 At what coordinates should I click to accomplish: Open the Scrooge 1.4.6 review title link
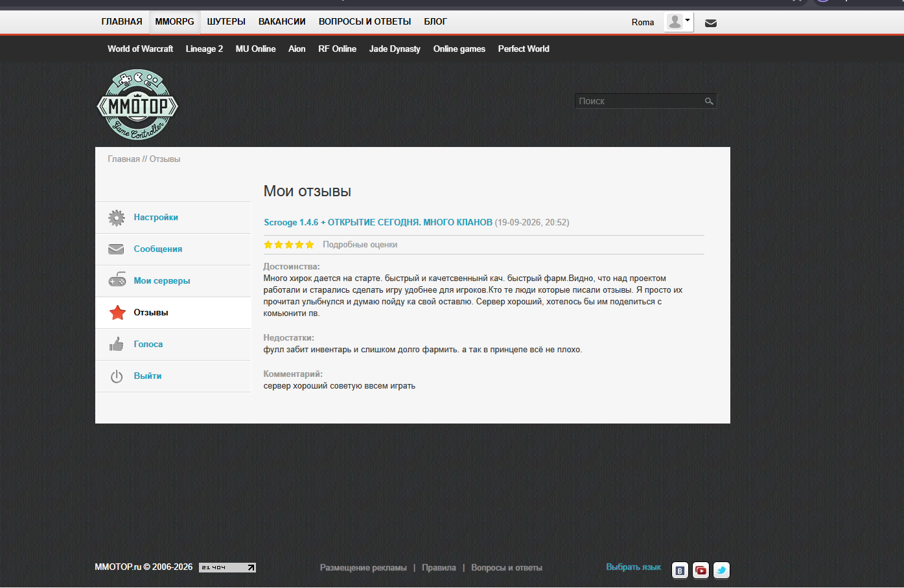(378, 223)
